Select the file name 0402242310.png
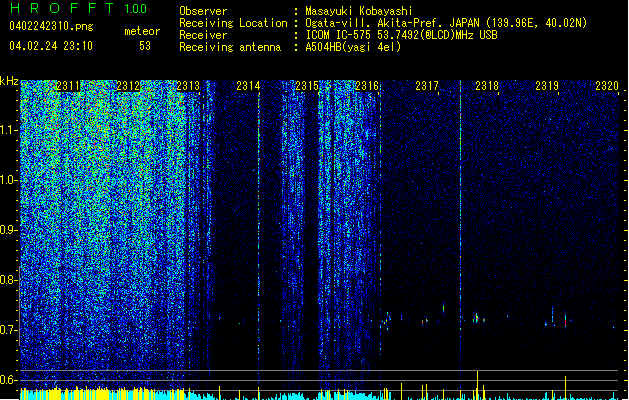Viewport: 629px width, 400px height. 51,27
